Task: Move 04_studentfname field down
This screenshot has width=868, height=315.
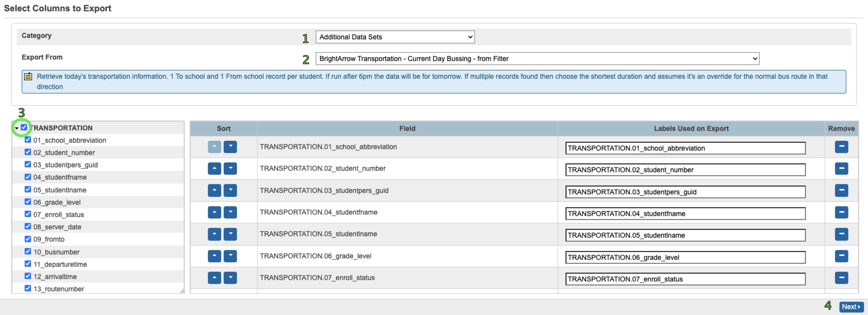Action: coord(230,212)
